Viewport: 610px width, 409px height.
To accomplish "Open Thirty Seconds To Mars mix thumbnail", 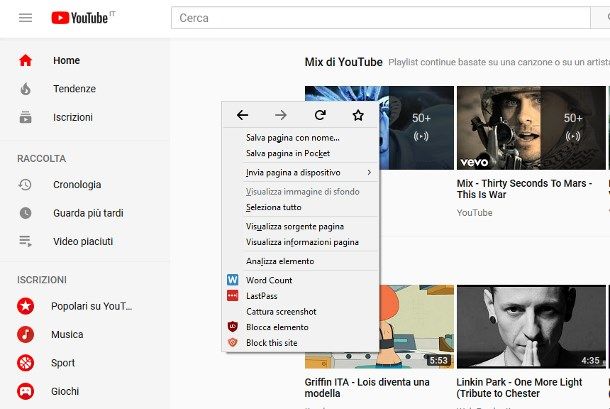I will click(x=531, y=128).
